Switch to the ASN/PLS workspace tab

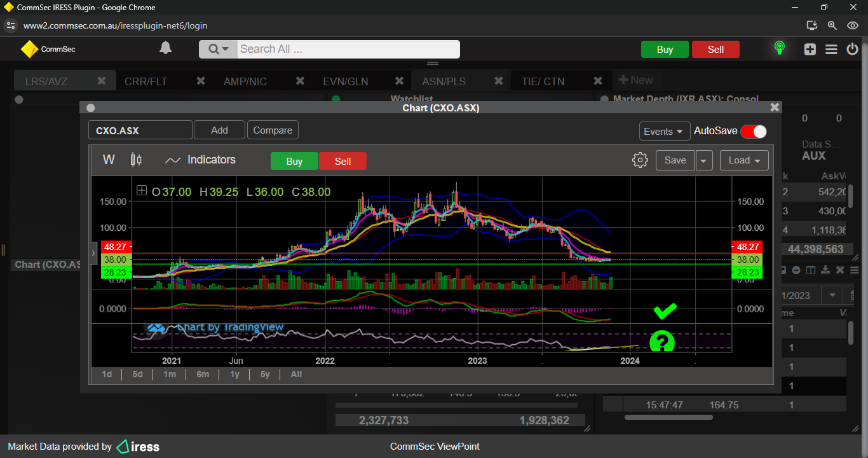(444, 81)
